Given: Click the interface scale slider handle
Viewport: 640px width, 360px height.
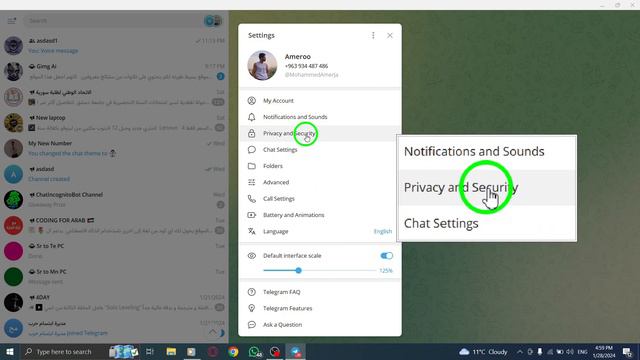Looking at the screenshot, I should click(x=298, y=270).
